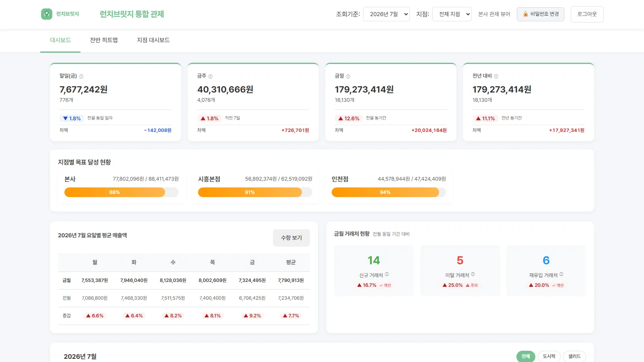
Task: Click the info icon next to 전년 대비
Action: pos(496,76)
